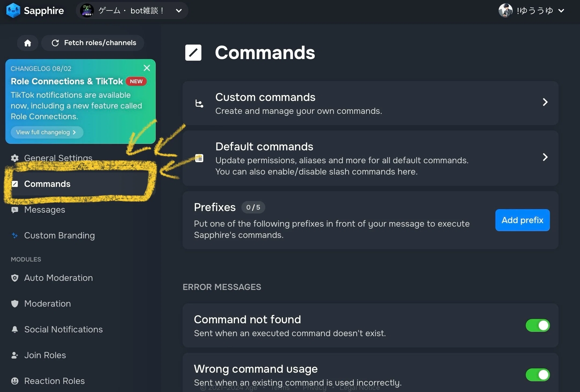
Task: Expand Default commands via the chevron
Action: click(x=545, y=157)
